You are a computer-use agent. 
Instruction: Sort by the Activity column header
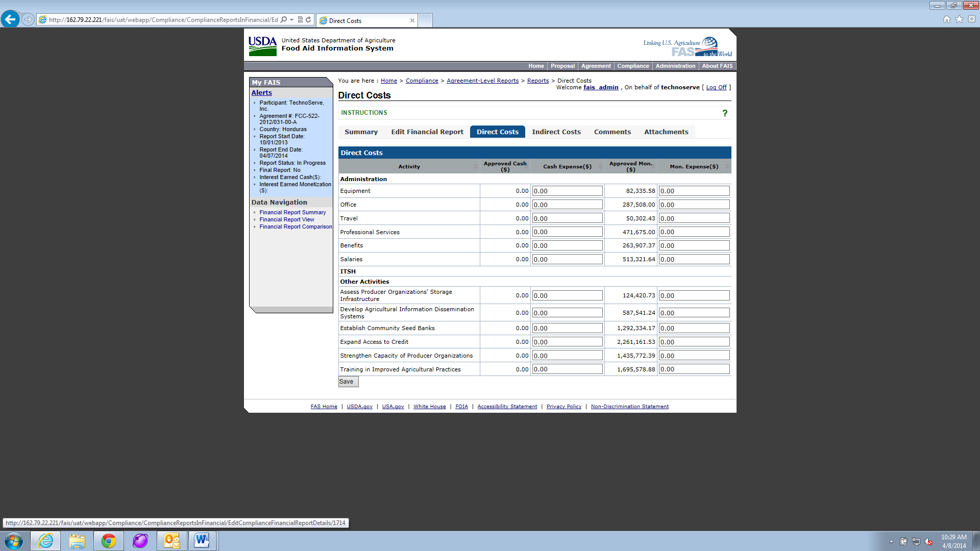pos(409,166)
